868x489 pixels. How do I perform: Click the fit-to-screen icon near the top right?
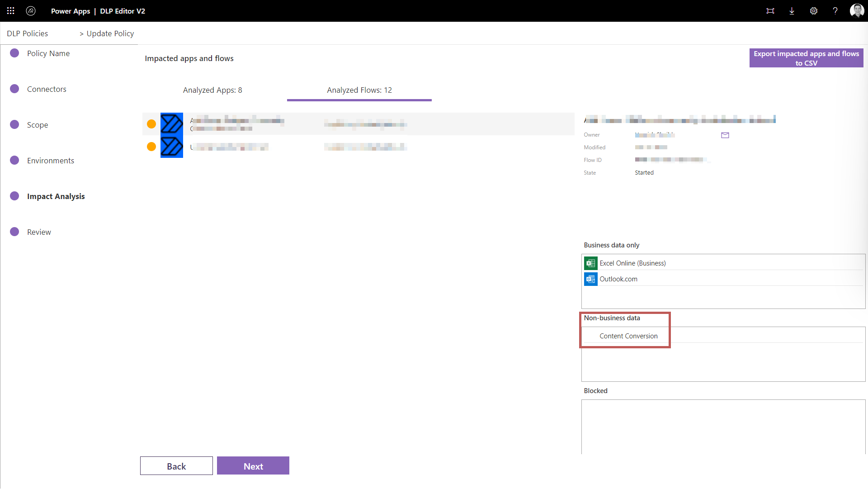tap(770, 10)
